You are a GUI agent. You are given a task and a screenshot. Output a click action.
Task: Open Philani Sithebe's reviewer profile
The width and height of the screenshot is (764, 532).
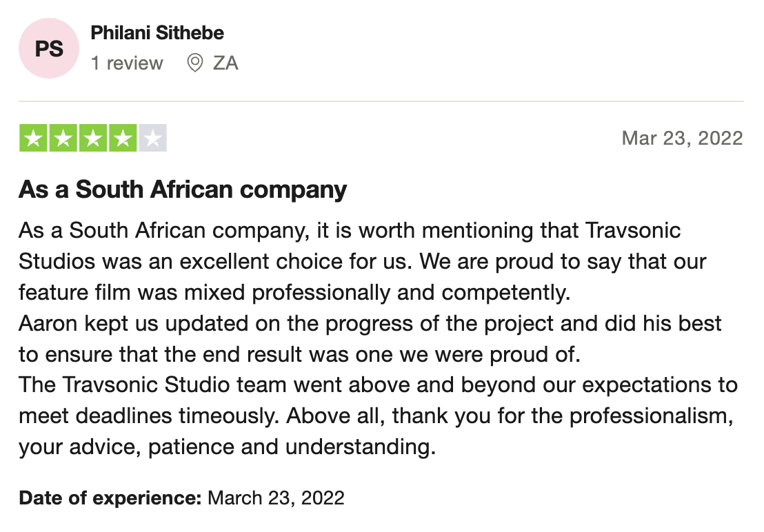point(157,32)
